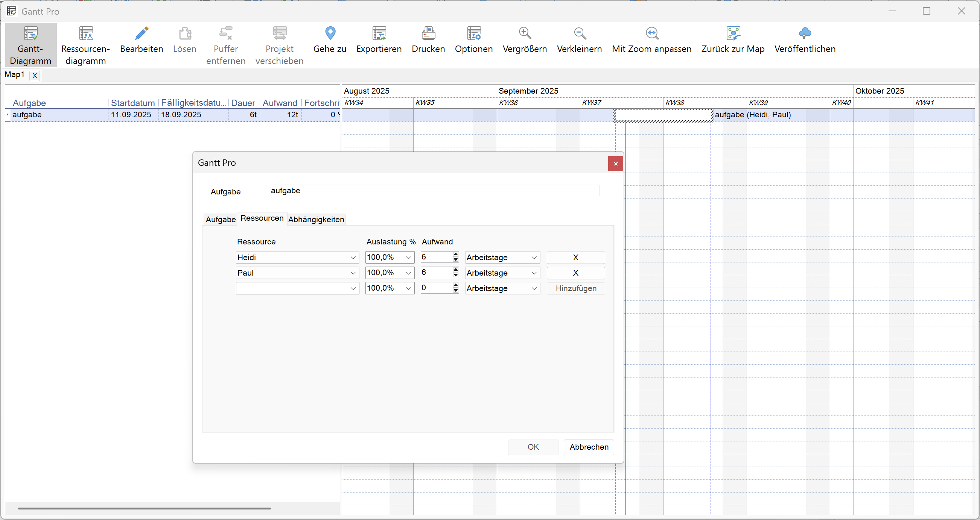The width and height of the screenshot is (980, 520).
Task: Click Projekt verschieben toolbar icon
Action: (280, 33)
